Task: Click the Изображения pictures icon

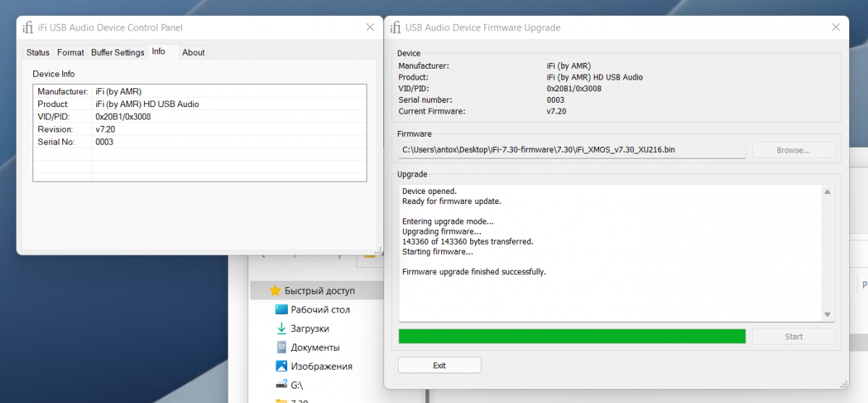Action: tap(281, 366)
